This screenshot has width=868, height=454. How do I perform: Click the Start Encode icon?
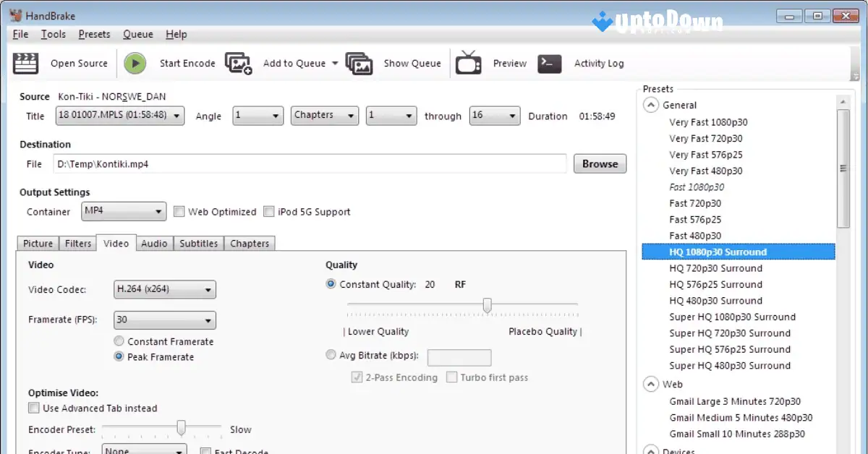135,63
